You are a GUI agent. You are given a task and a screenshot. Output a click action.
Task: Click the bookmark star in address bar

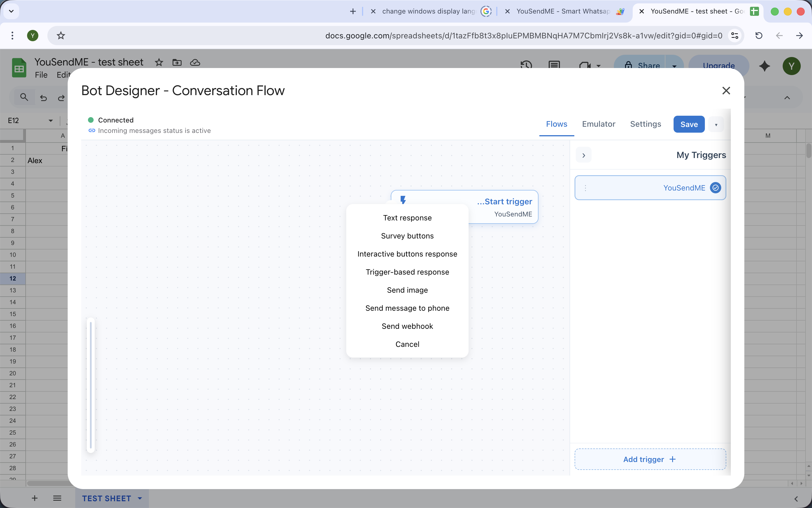[x=61, y=36]
